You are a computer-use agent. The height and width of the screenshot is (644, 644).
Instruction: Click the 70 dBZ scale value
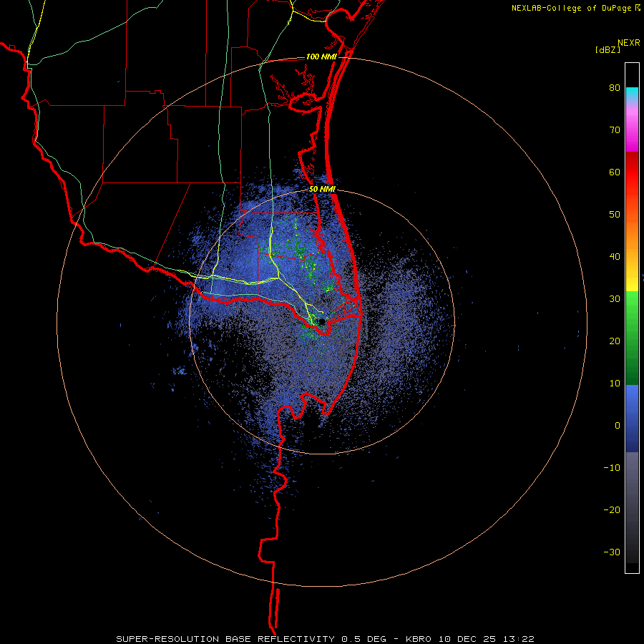pos(615,130)
